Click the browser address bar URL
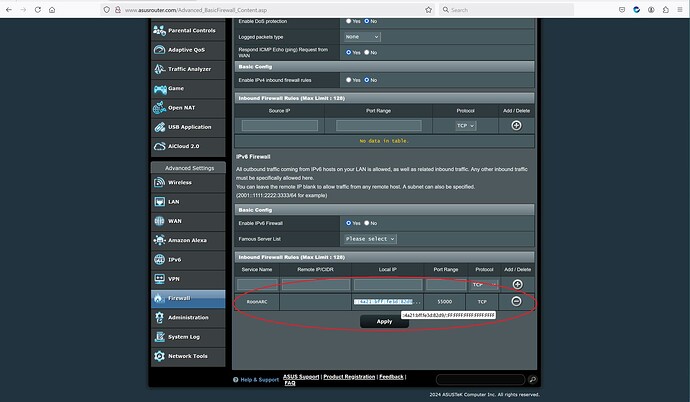690x402 pixels. tap(196, 10)
